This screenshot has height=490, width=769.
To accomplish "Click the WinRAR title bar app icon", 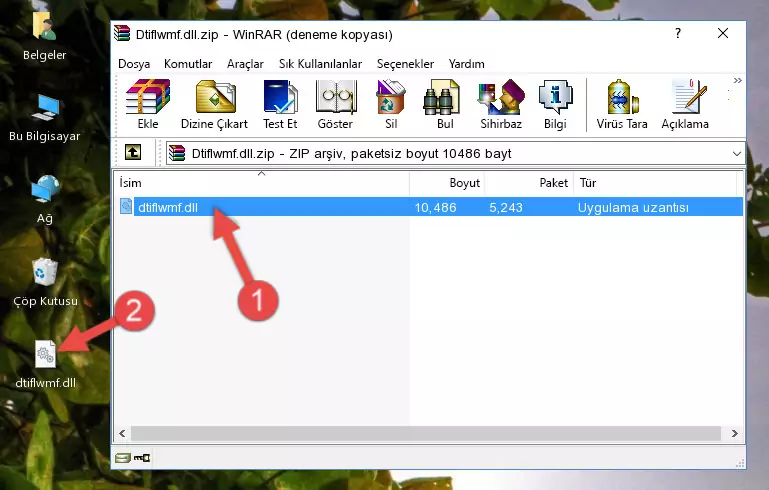I will [122, 34].
